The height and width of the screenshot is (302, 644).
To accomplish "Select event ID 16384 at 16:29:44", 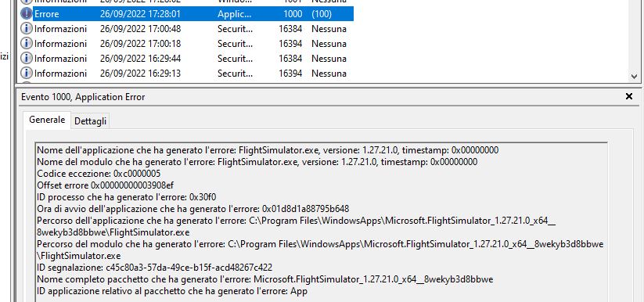I will (x=290, y=59).
